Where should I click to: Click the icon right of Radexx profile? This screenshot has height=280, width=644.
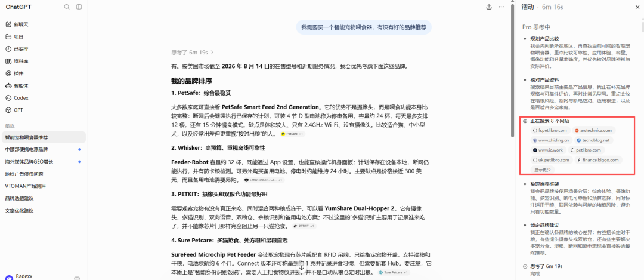(76, 278)
